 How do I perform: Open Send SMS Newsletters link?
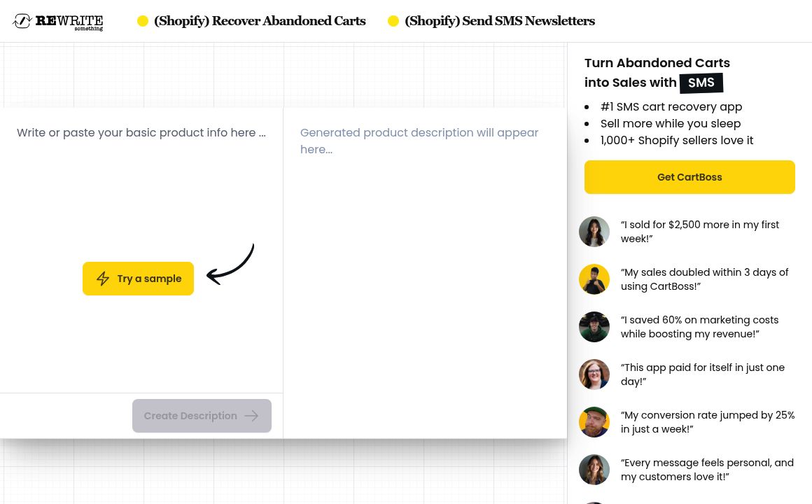[x=499, y=22]
